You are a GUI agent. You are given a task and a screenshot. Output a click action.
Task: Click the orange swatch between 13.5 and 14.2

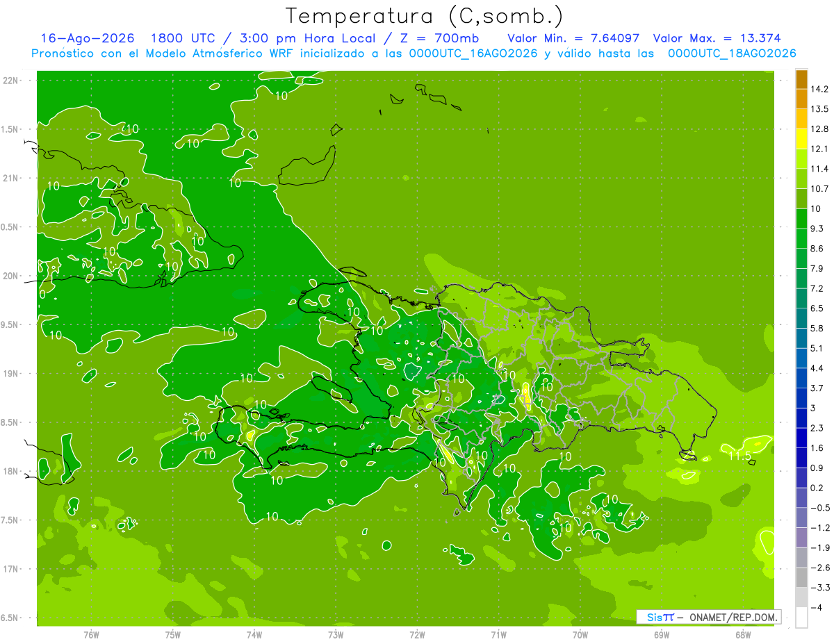click(x=801, y=99)
